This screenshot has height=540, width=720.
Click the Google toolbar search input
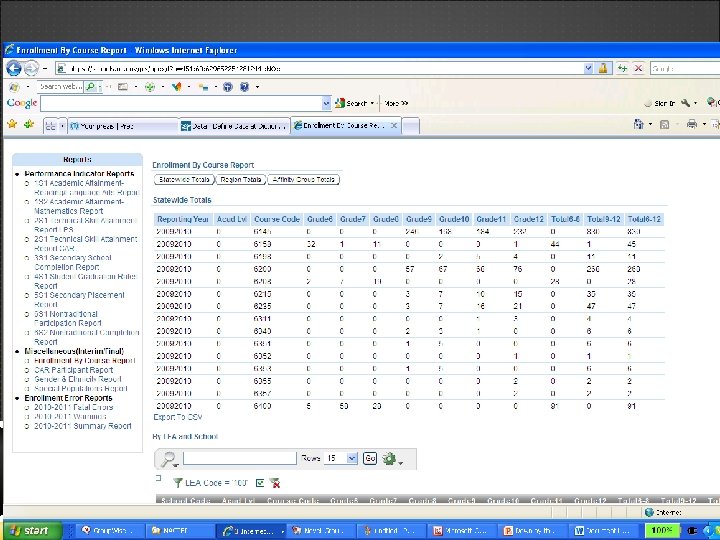click(181, 104)
